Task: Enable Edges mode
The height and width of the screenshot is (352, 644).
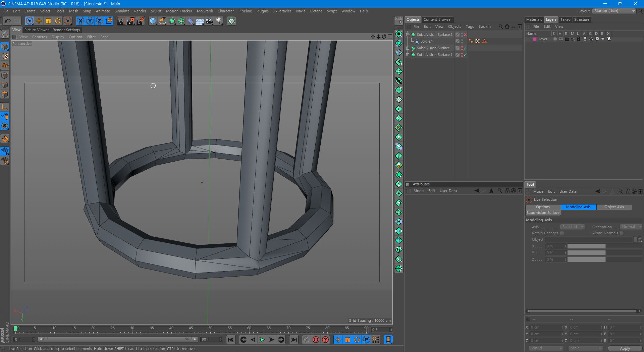Action: coord(5,85)
